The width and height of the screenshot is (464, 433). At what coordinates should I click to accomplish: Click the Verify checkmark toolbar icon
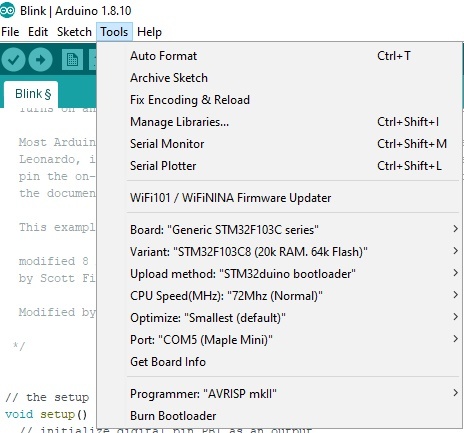point(13,60)
